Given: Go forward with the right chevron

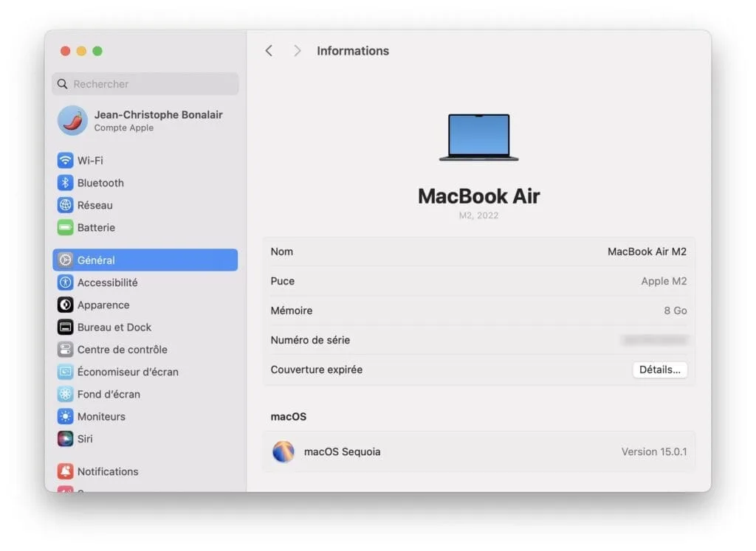Looking at the screenshot, I should tap(297, 51).
